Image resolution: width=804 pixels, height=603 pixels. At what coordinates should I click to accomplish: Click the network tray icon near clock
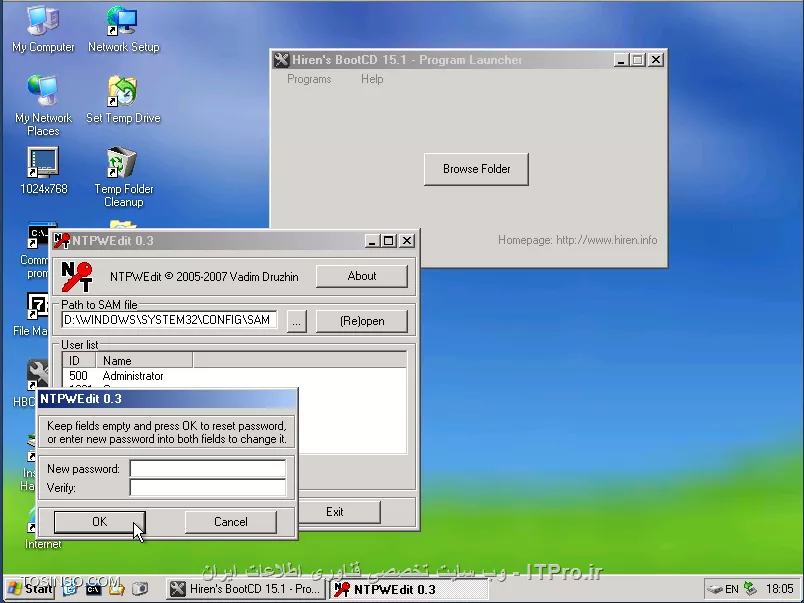pos(750,588)
